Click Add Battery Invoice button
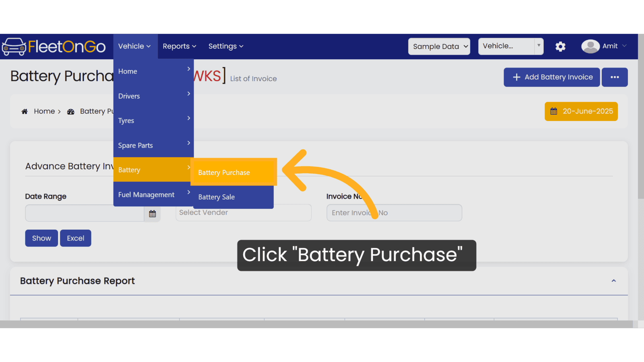This screenshot has height=362, width=644. pyautogui.click(x=552, y=77)
